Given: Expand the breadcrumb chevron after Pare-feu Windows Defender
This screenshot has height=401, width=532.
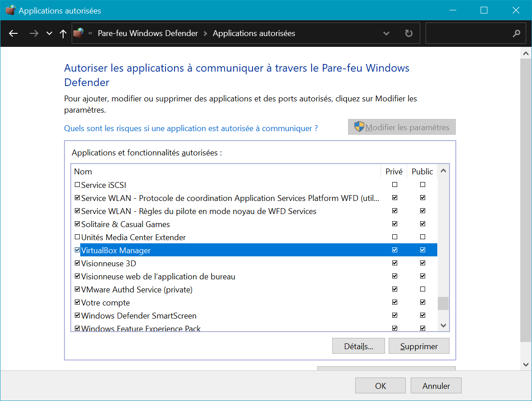Looking at the screenshot, I should pyautogui.click(x=205, y=33).
